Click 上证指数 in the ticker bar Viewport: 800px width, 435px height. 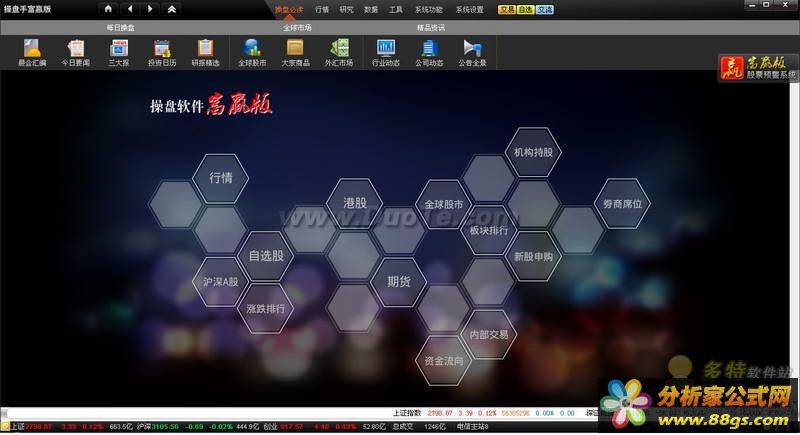coord(407,413)
